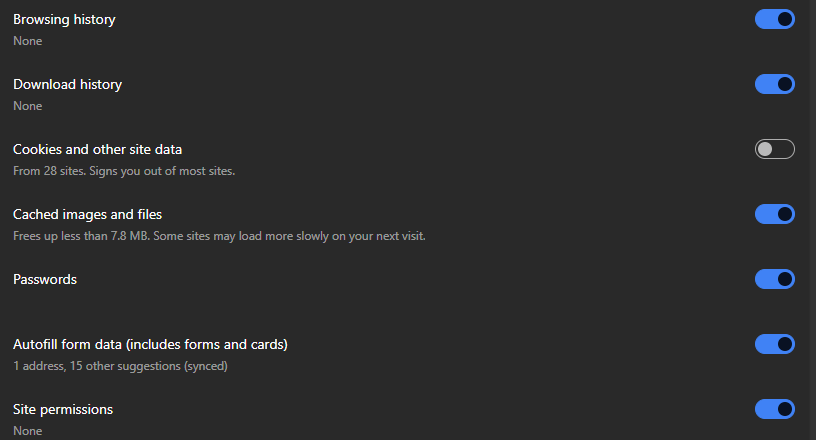
Task: Click 'None' under Download history
Action: tap(28, 106)
